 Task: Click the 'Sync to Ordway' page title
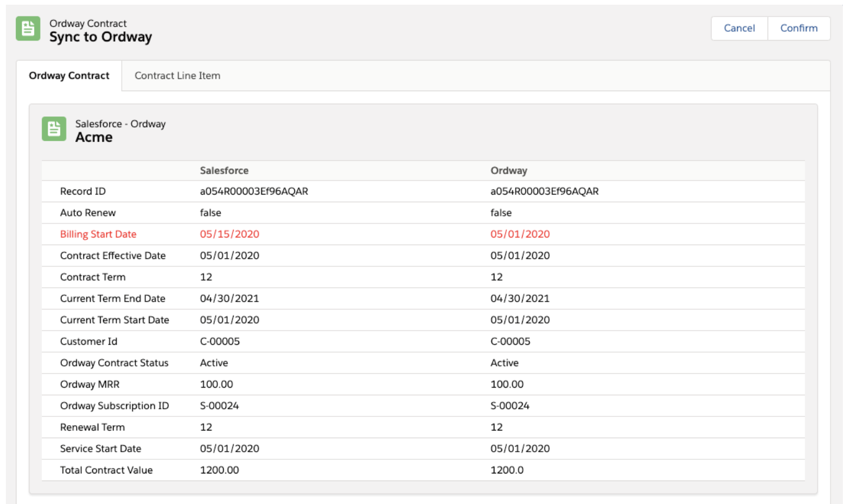(x=101, y=37)
